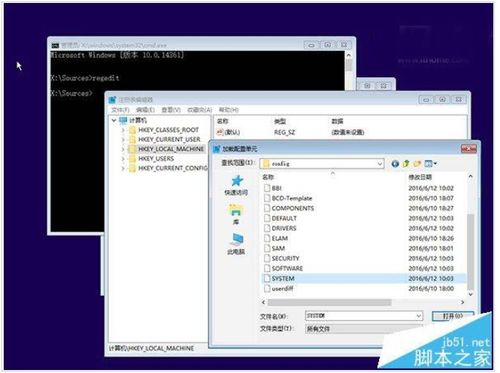Select the COMPONENTS file icon

tap(267, 208)
